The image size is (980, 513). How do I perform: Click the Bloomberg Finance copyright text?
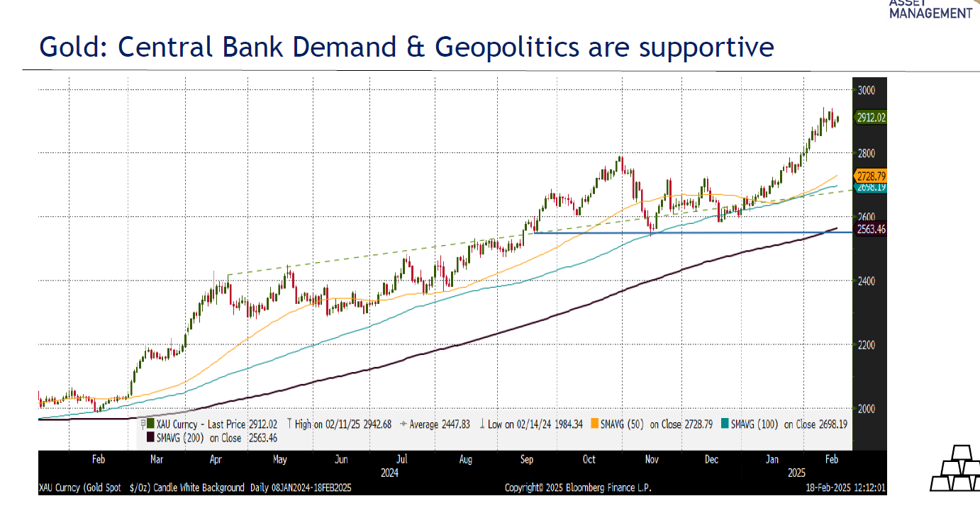(577, 487)
